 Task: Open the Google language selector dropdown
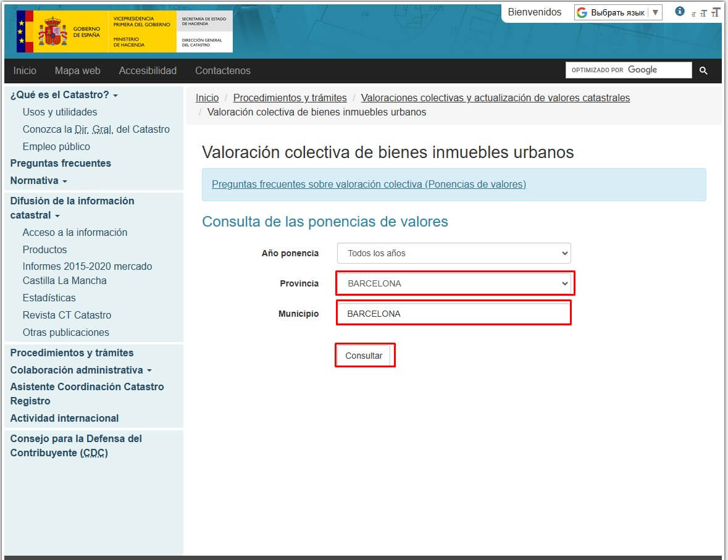(x=617, y=12)
